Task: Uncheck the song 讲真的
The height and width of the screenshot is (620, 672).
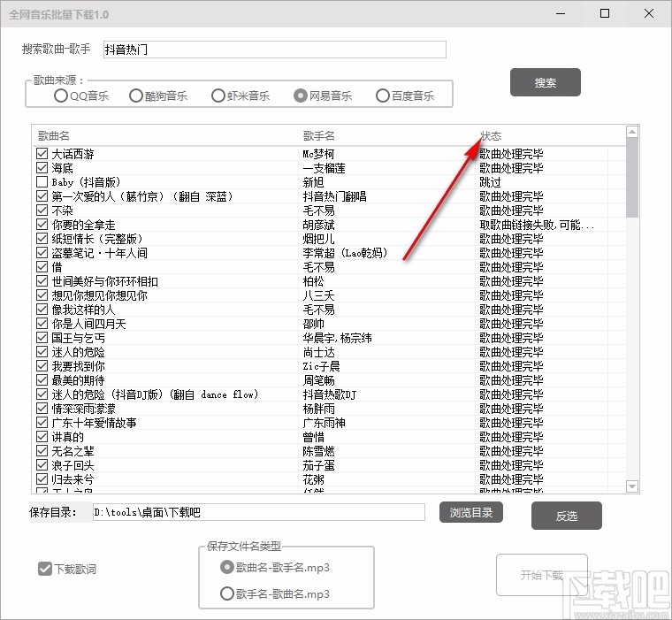Action: (42, 437)
